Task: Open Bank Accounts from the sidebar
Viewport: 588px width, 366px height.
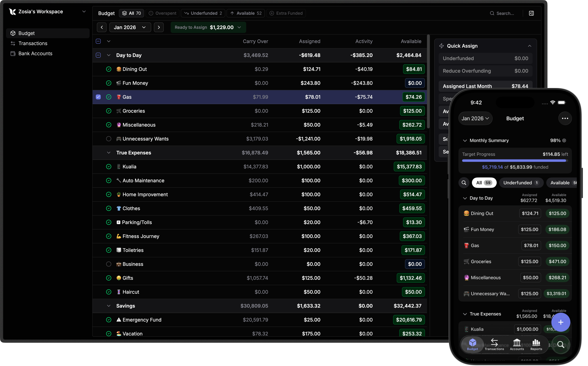Action: (35, 53)
